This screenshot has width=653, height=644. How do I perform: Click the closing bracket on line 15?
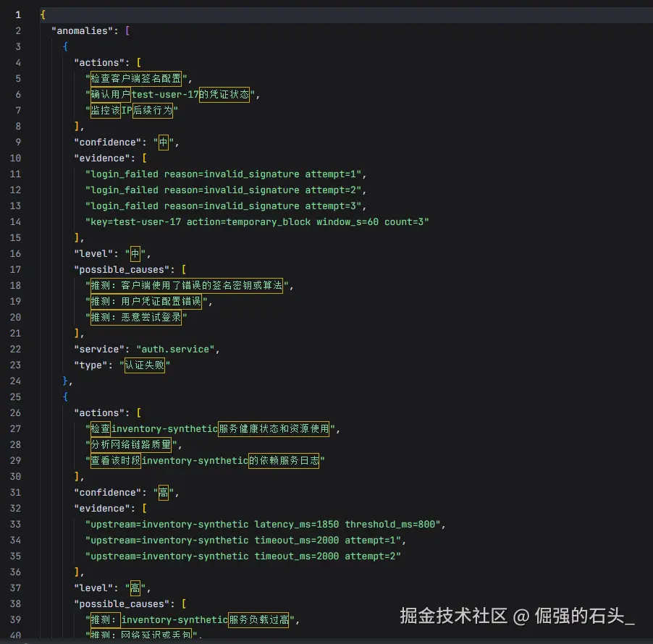click(x=77, y=238)
